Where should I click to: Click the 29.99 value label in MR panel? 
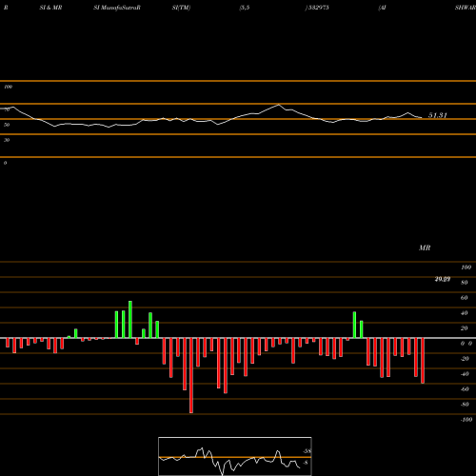[443, 279]
